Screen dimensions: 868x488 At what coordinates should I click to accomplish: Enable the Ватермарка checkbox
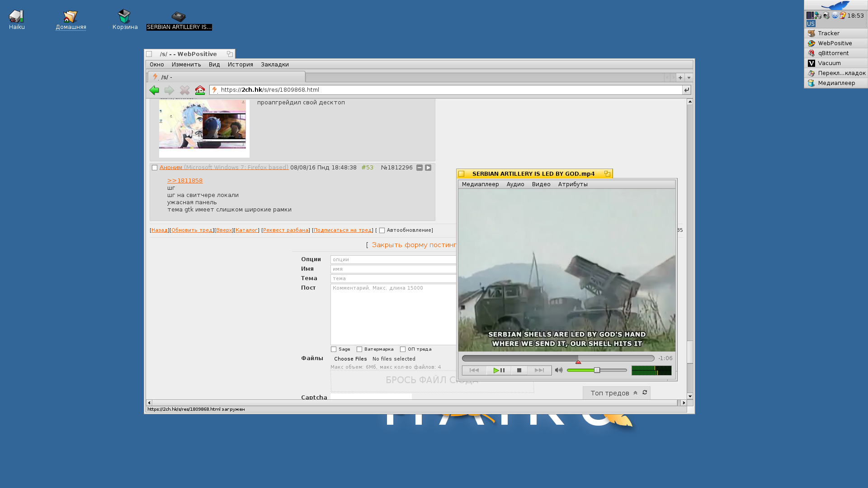359,349
